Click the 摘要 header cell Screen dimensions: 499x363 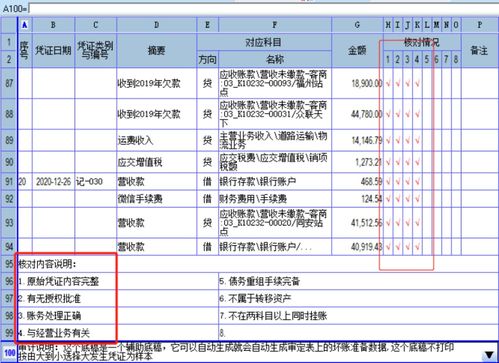(x=157, y=50)
